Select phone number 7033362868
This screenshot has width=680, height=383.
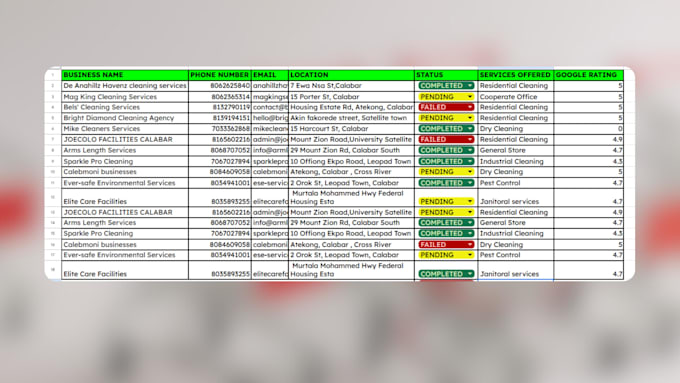tap(220, 129)
